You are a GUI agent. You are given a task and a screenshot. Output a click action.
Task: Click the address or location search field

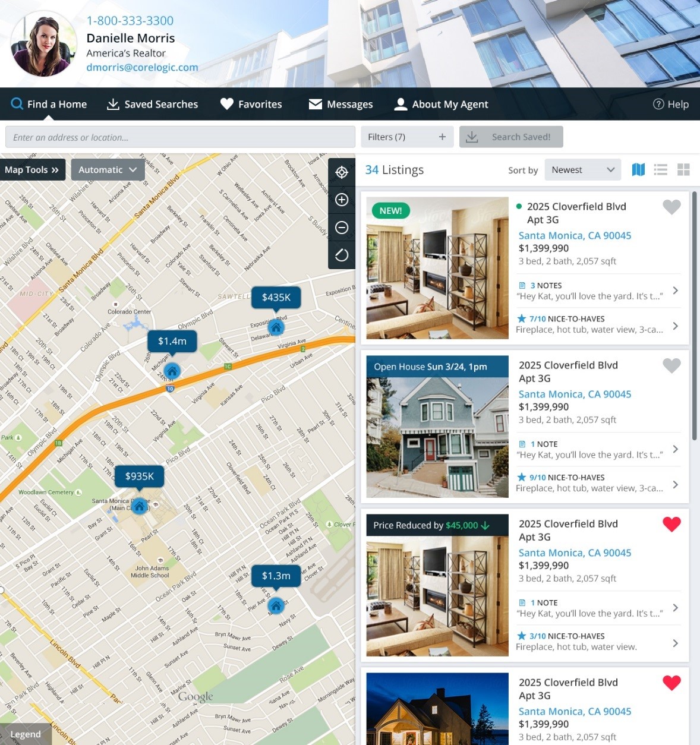coord(180,137)
